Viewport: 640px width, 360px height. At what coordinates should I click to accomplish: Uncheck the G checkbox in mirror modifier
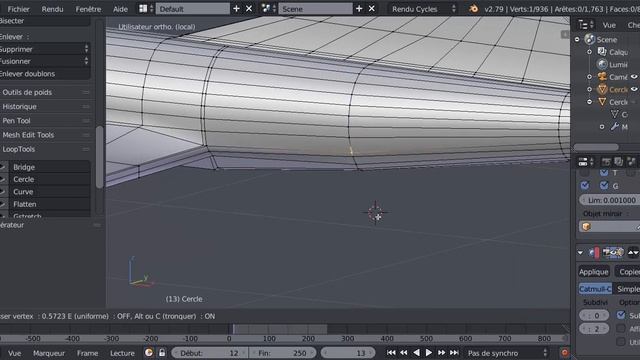pyautogui.click(x=604, y=185)
